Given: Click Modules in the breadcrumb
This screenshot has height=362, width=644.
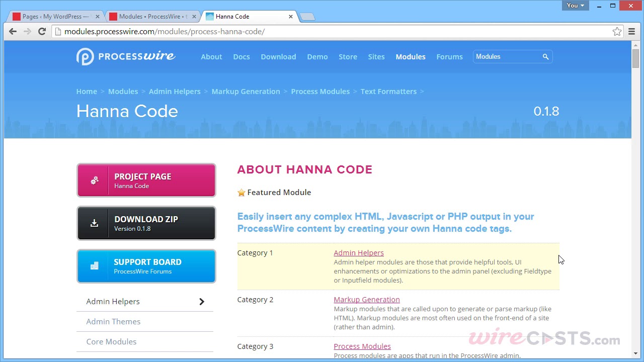Looking at the screenshot, I should (123, 92).
